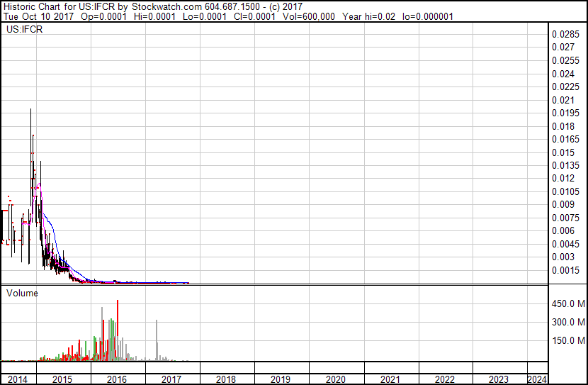The height and width of the screenshot is (385, 588).
Task: Select the 2024 label at axis end
Action: (537, 379)
